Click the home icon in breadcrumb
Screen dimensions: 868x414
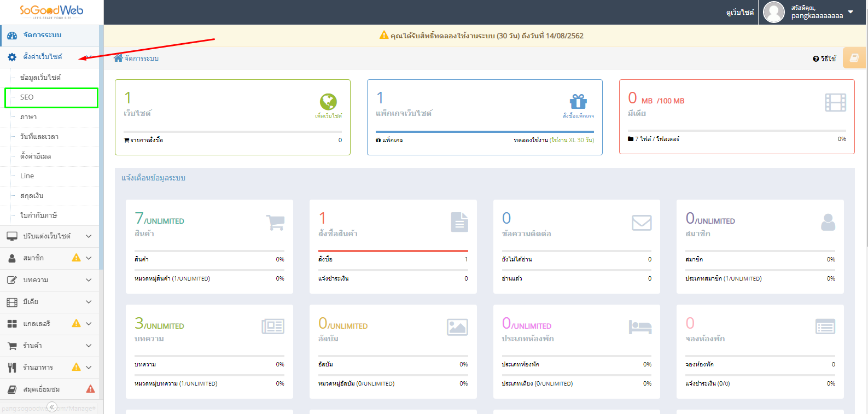point(118,58)
